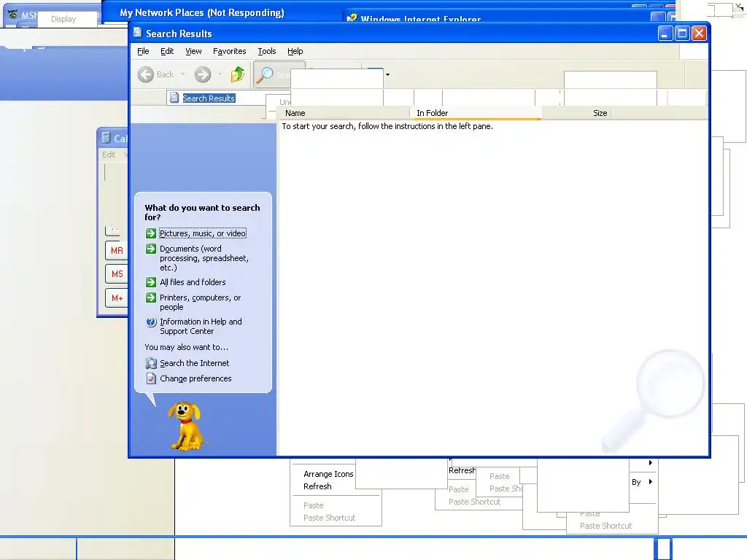Screen dimensions: 747x560
Task: Open the Tools menu
Action: pos(267,51)
